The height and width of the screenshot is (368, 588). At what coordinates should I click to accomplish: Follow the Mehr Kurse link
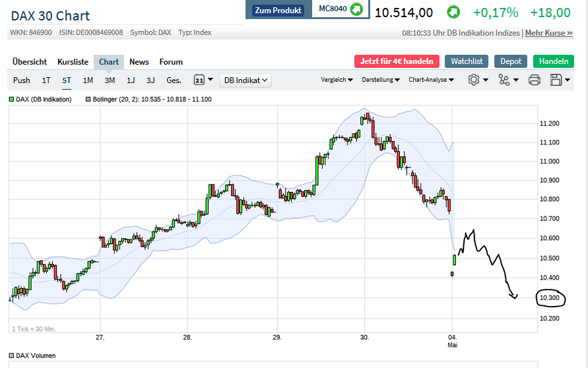click(x=548, y=33)
